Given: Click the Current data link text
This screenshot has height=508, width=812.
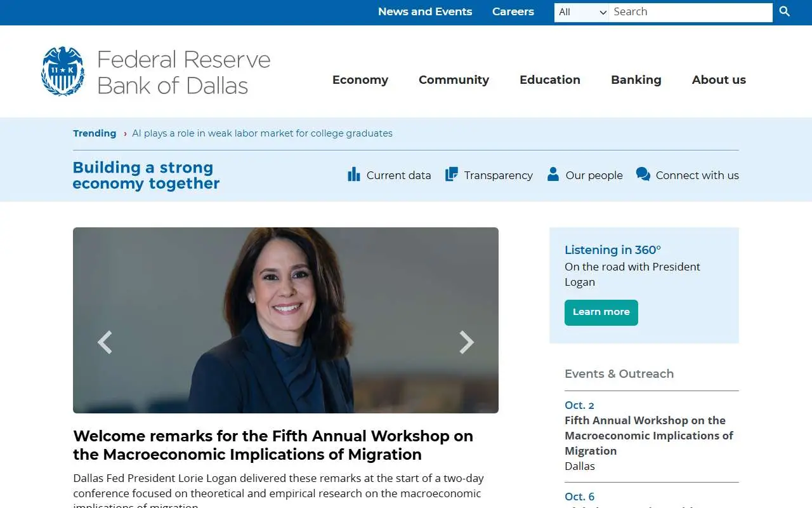Looking at the screenshot, I should [x=398, y=175].
